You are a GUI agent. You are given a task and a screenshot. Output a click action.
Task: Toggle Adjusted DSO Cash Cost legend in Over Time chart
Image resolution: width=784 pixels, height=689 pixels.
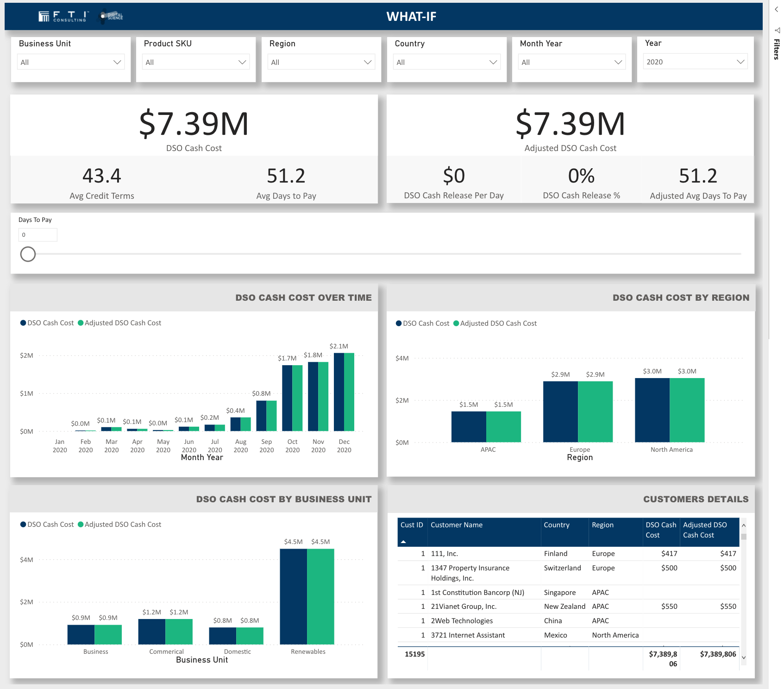click(119, 323)
